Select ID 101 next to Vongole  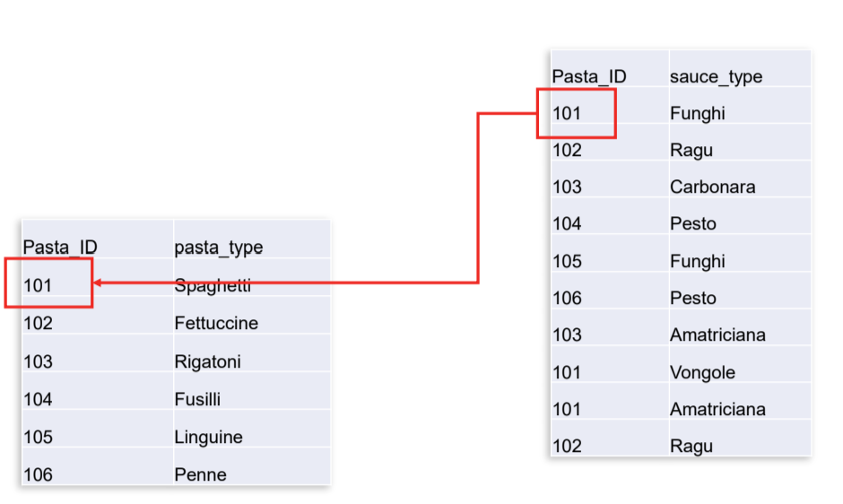point(567,372)
